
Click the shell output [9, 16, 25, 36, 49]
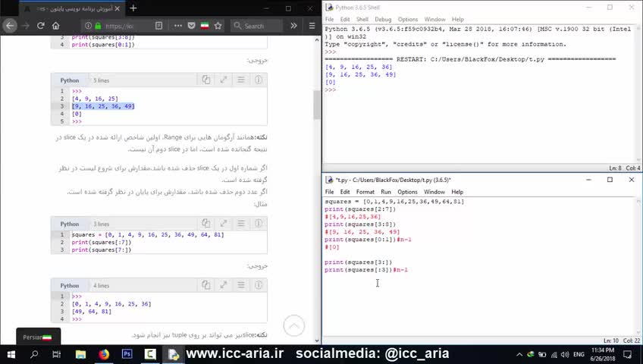click(360, 74)
